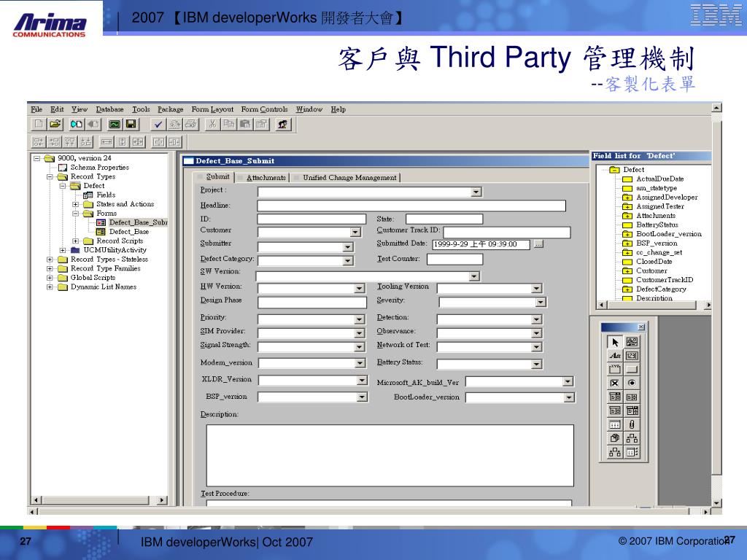The image size is (747, 560).
Task: Open the Battery Status dropdown arrow
Action: click(536, 365)
